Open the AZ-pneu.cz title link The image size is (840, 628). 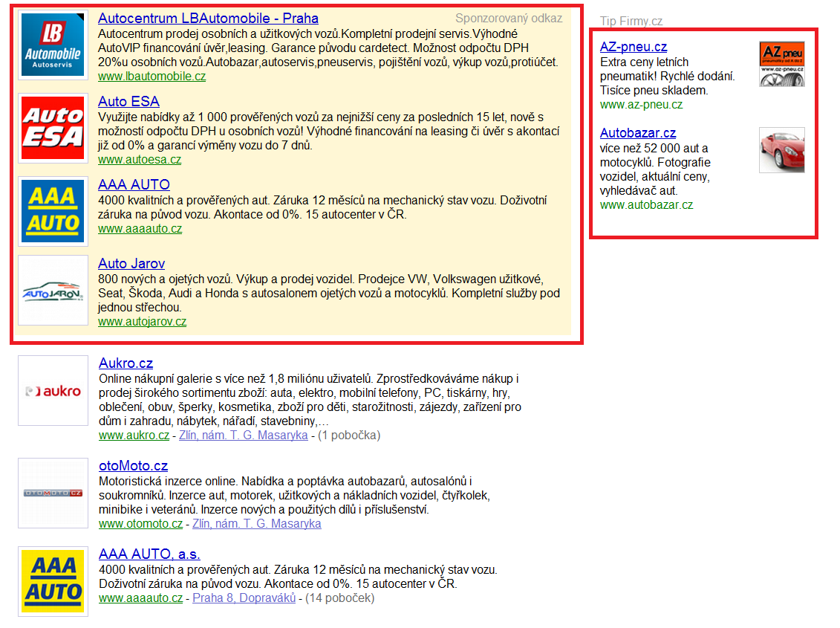coord(634,47)
